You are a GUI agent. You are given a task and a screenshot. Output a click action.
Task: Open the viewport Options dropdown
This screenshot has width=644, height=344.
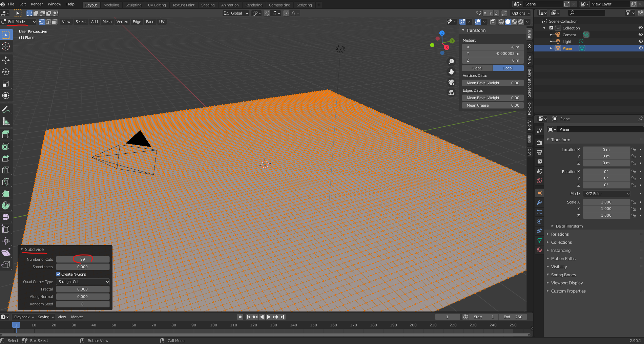[521, 13]
